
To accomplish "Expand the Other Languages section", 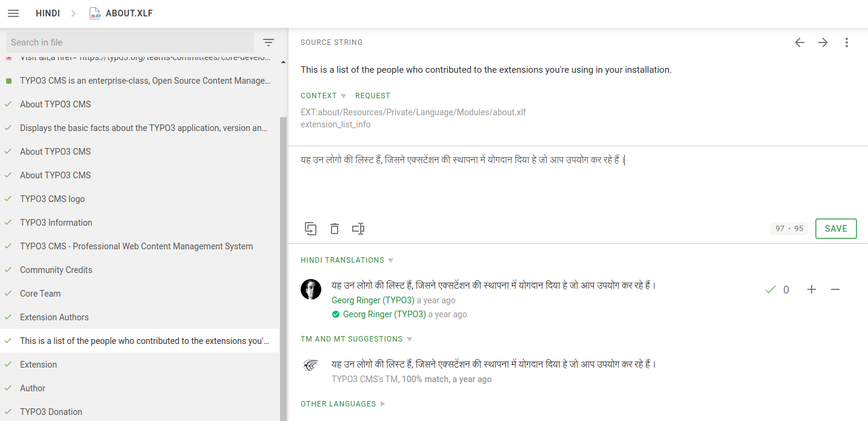I will [x=342, y=404].
